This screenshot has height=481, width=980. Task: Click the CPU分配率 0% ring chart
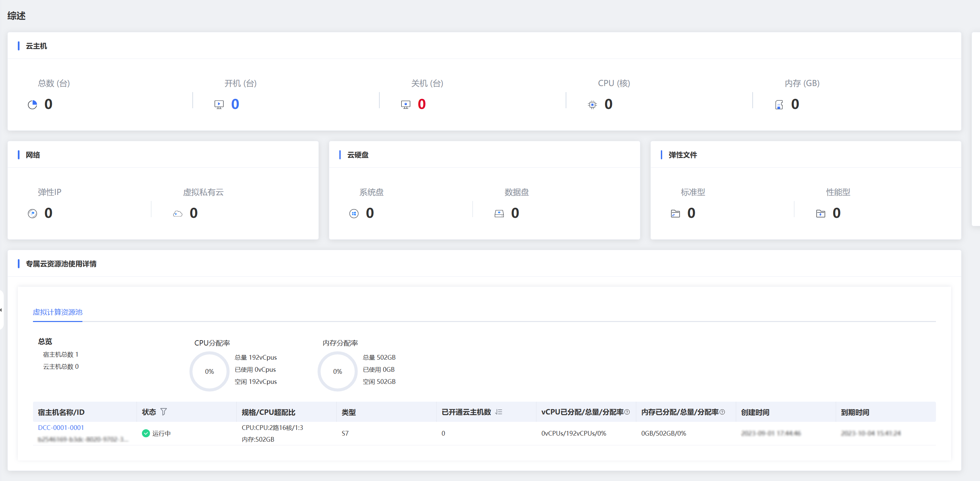209,371
